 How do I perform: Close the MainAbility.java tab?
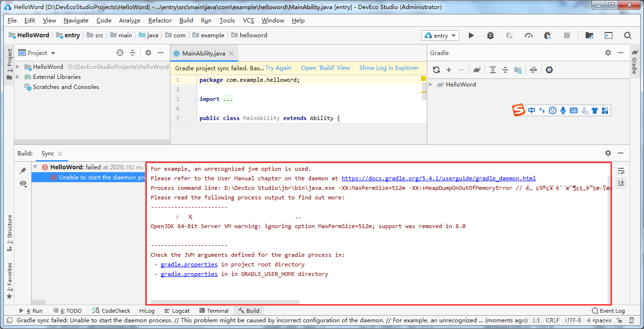coord(231,54)
